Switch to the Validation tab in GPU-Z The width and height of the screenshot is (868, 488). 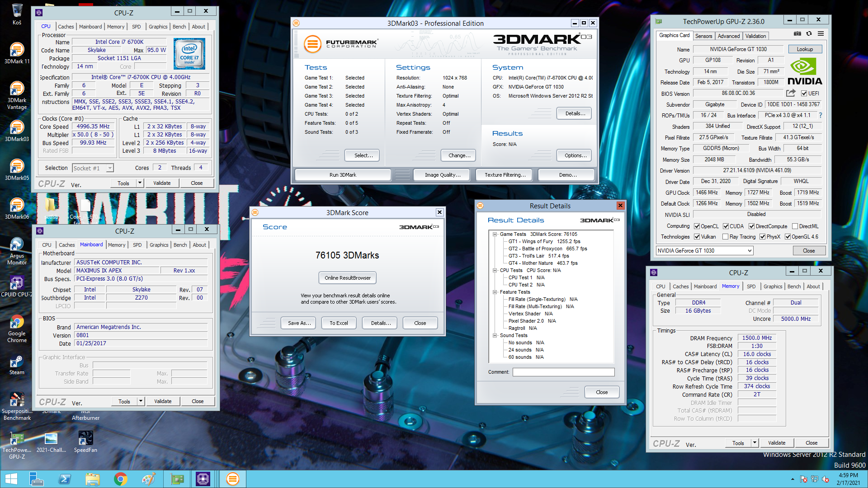pyautogui.click(x=756, y=36)
